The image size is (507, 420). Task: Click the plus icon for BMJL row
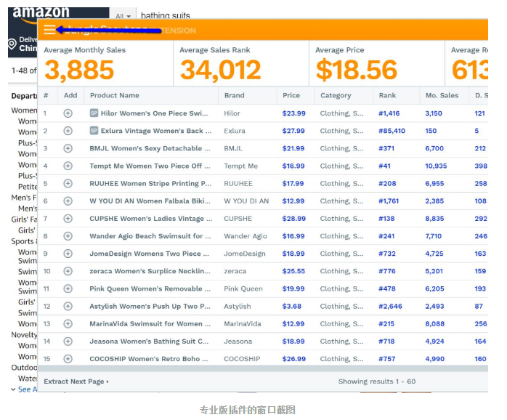tap(68, 148)
